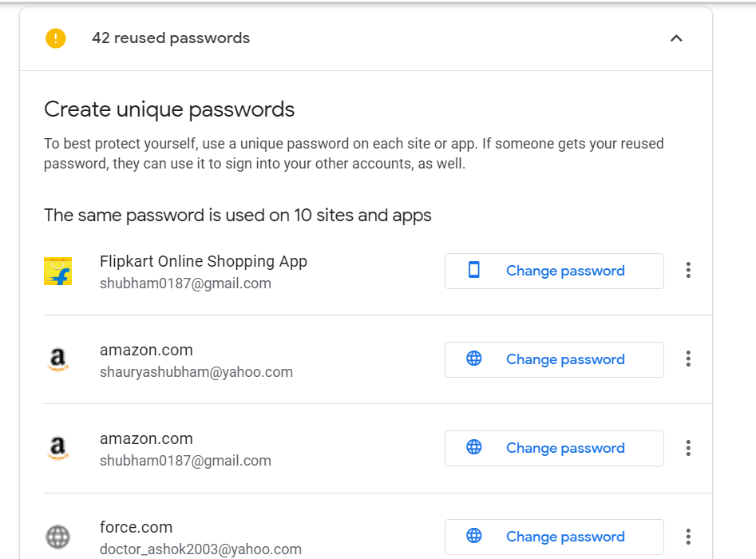Viewport: 756px width, 559px height.
Task: Click the yellow warning icon
Action: click(x=56, y=38)
